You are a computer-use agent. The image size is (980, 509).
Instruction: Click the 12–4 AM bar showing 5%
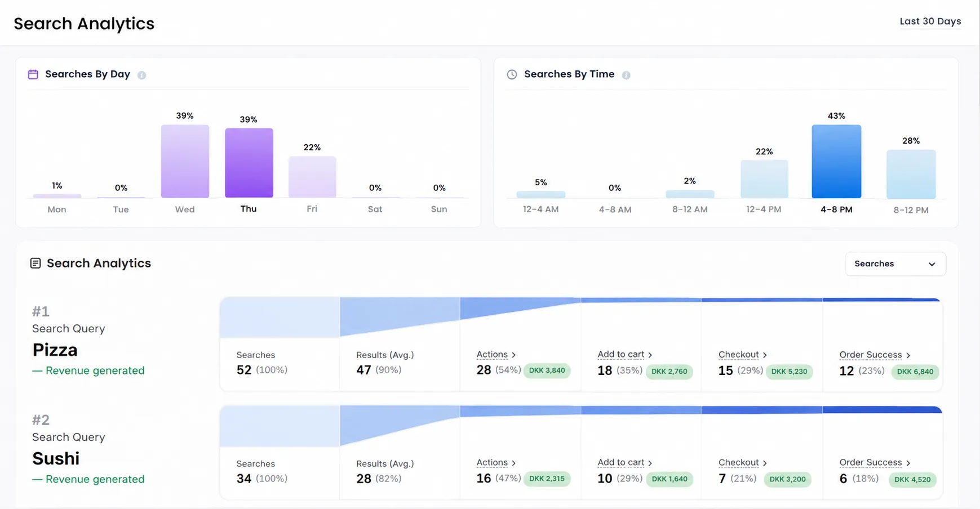(x=541, y=194)
